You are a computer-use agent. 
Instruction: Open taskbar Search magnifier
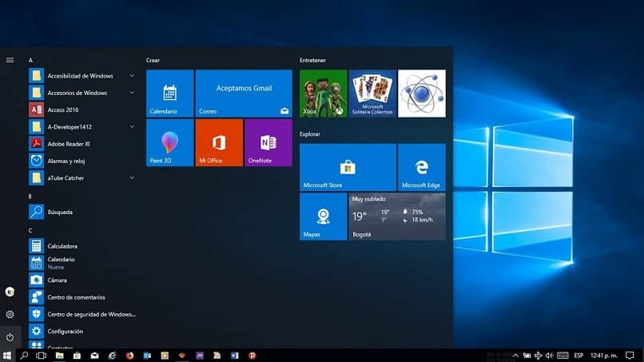tap(24, 356)
